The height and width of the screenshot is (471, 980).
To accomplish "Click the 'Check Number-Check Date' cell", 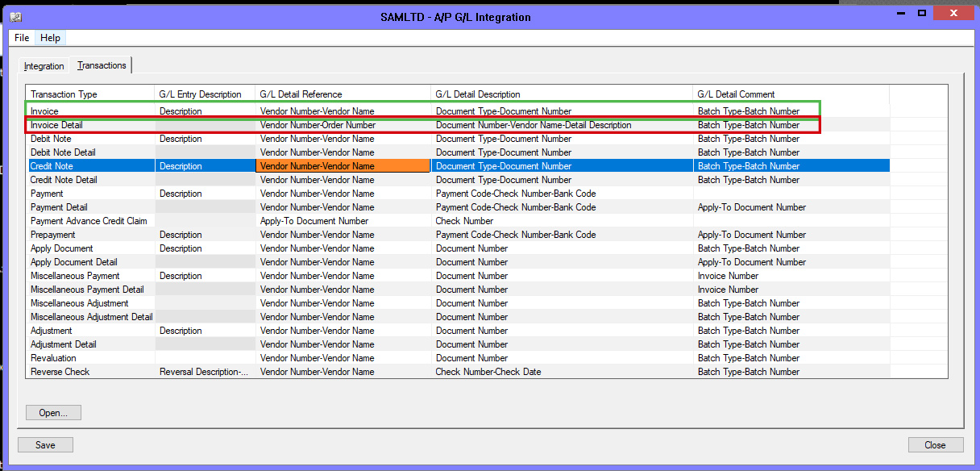I will pyautogui.click(x=562, y=372).
